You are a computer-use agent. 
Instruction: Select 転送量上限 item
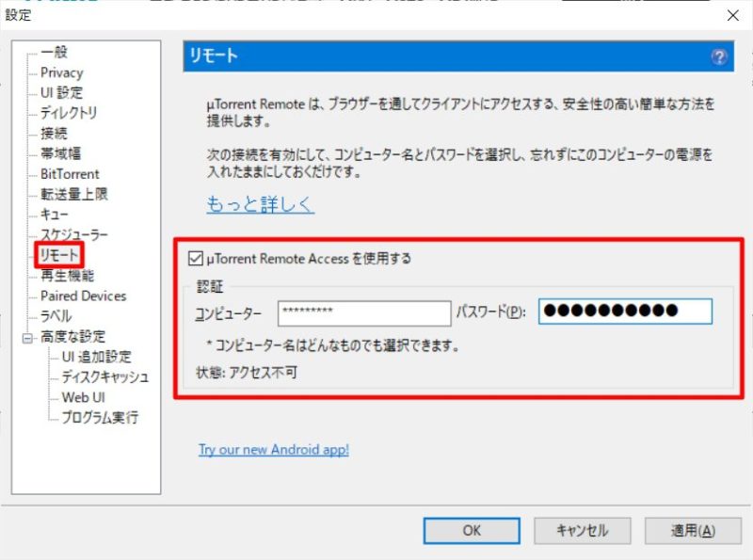(74, 194)
